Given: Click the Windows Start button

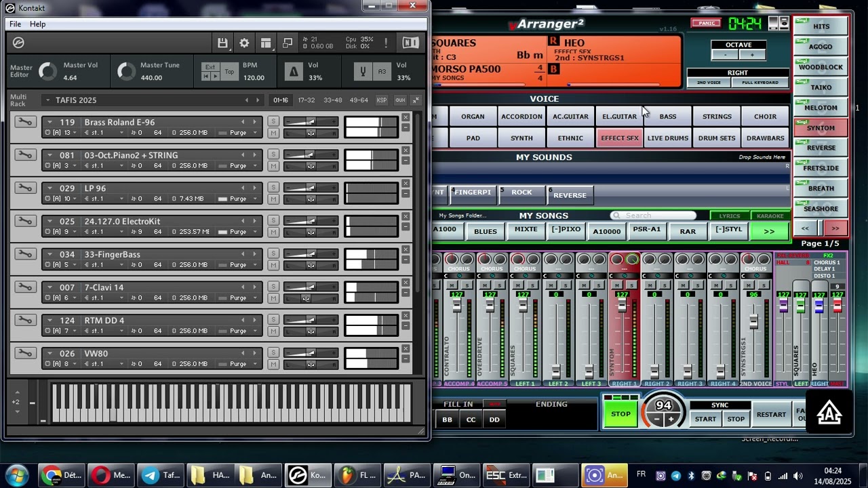Looking at the screenshot, I should click(16, 475).
